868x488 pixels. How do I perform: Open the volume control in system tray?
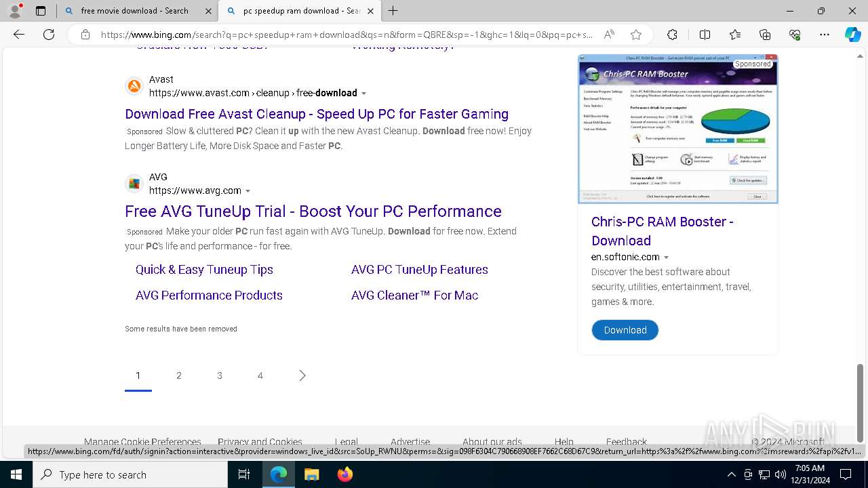(x=781, y=474)
